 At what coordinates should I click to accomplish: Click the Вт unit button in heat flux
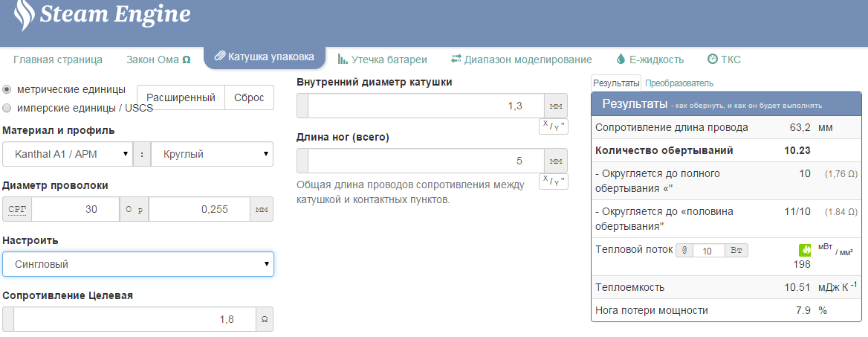click(x=736, y=251)
